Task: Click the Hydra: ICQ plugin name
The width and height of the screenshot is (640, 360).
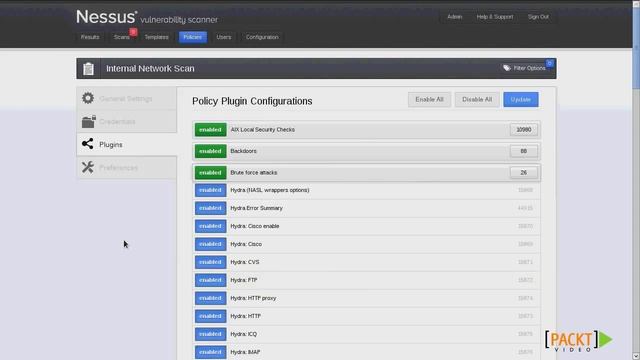Action: (244, 334)
